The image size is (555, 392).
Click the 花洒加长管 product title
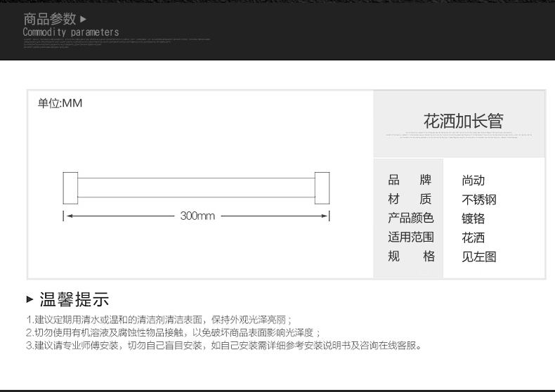pyautogui.click(x=463, y=121)
